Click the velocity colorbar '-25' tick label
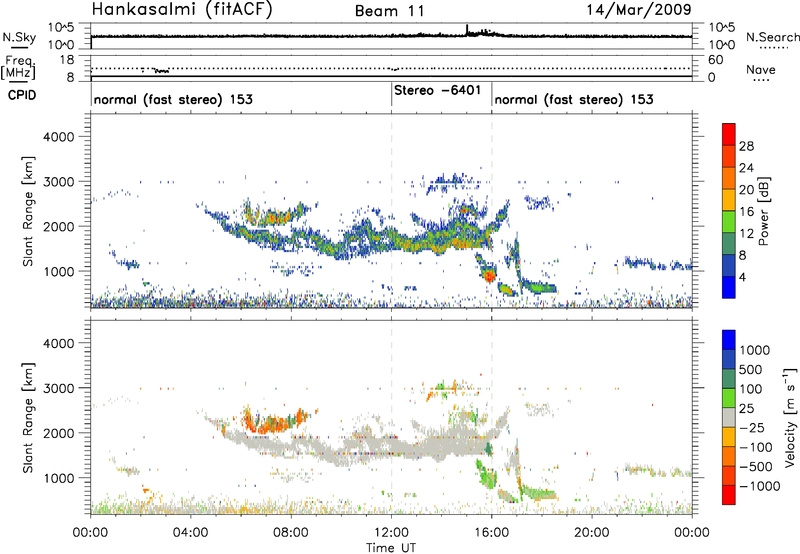 click(x=752, y=428)
